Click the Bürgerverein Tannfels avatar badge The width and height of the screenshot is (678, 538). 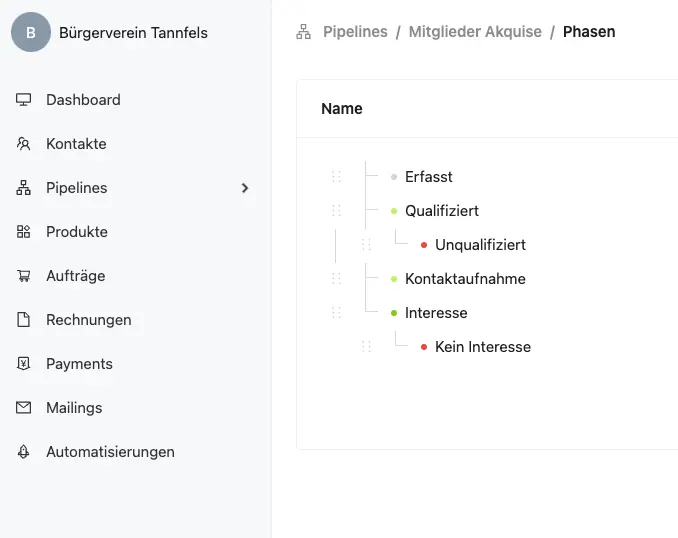[31, 33]
